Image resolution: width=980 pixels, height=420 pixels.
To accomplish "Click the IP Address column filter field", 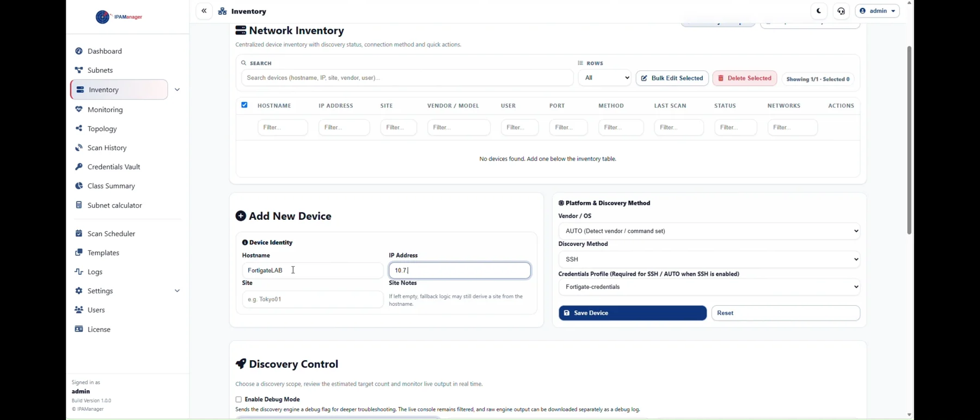I will (344, 127).
